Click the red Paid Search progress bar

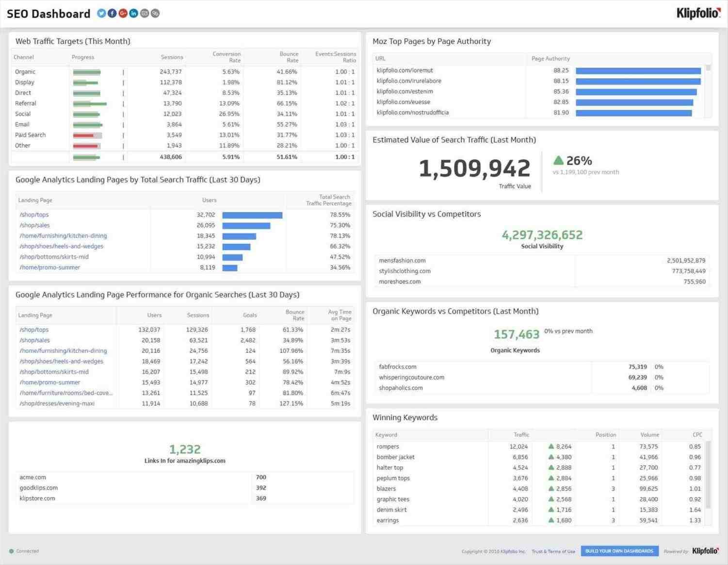pos(88,135)
